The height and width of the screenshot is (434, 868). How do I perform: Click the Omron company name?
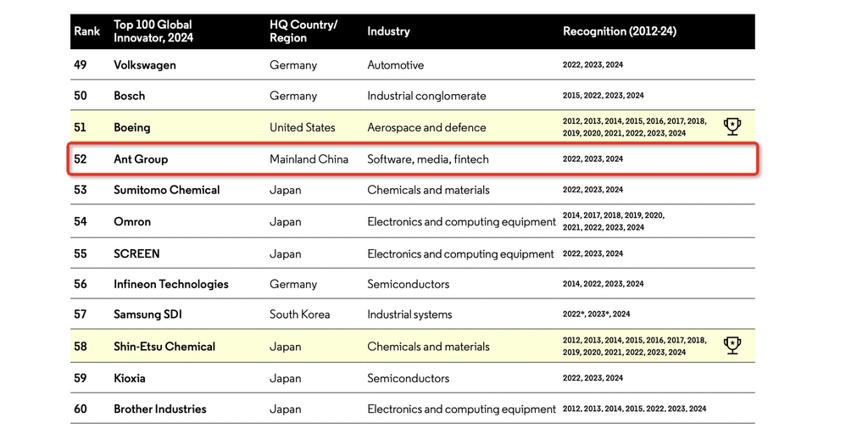coord(132,222)
